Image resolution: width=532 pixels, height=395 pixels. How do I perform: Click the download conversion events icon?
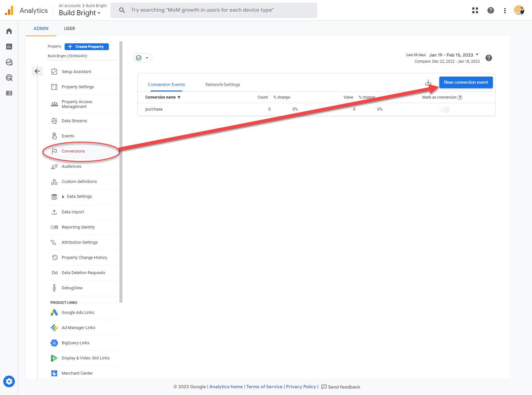tap(428, 83)
